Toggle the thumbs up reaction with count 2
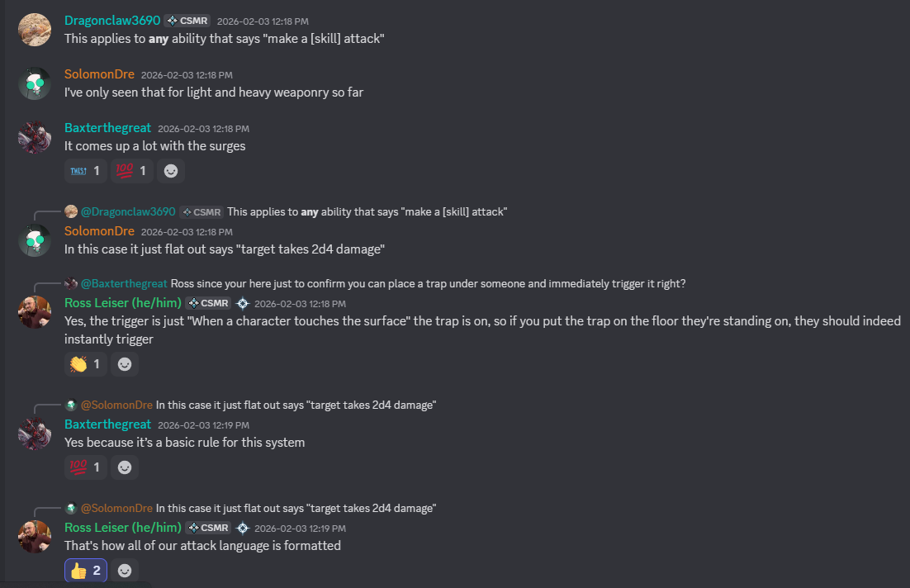The height and width of the screenshot is (588, 910). (85, 571)
